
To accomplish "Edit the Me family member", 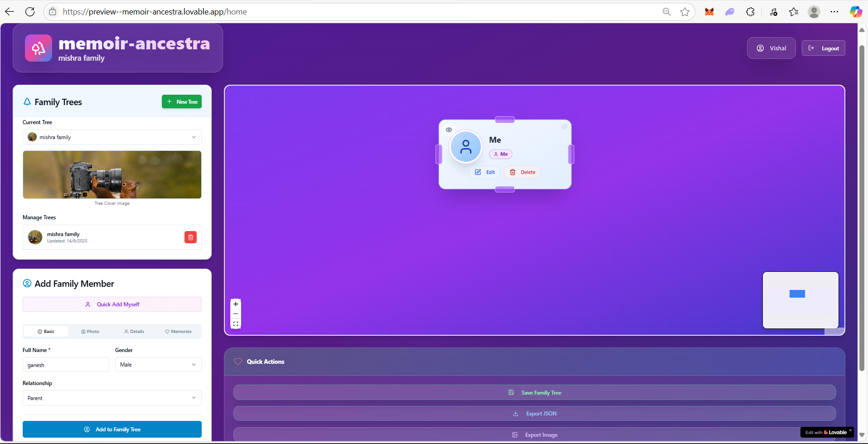I will click(x=485, y=172).
